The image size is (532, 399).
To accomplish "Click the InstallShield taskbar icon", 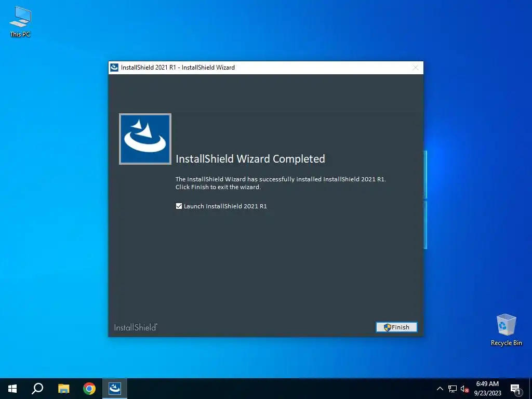I will point(115,389).
